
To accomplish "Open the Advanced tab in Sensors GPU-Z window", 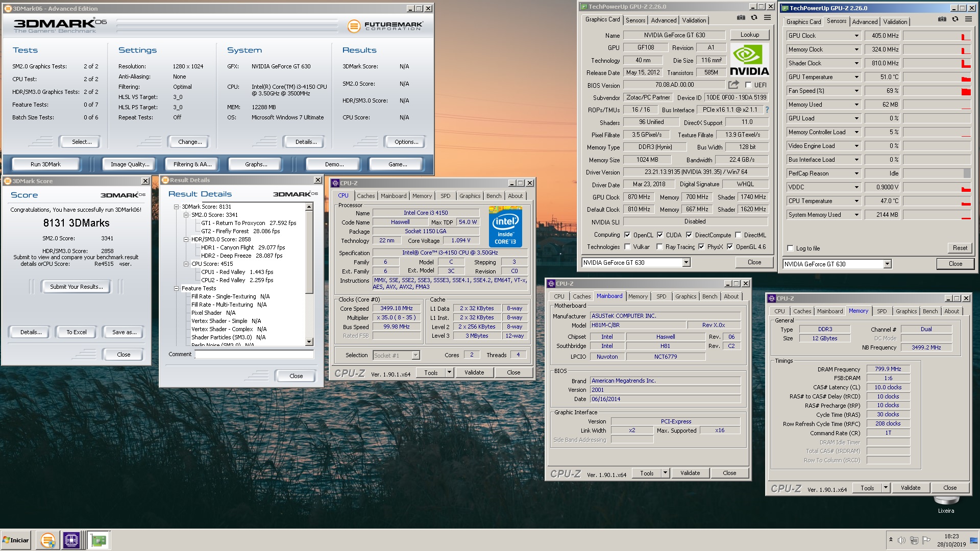I will pos(865,22).
